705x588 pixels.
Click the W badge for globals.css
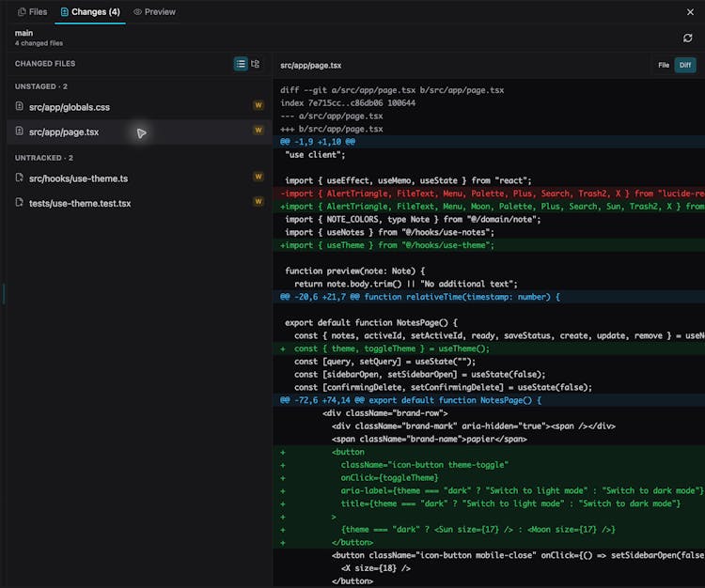pos(258,105)
